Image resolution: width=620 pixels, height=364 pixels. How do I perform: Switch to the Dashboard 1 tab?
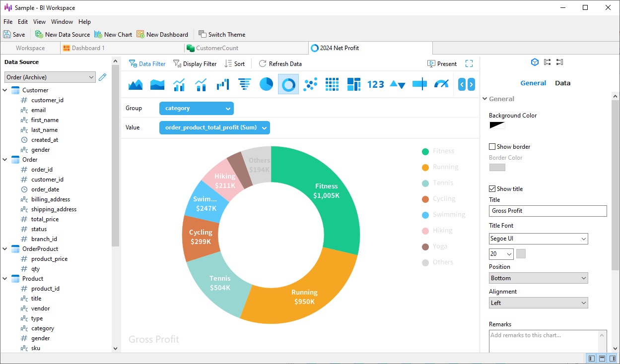tap(122, 48)
